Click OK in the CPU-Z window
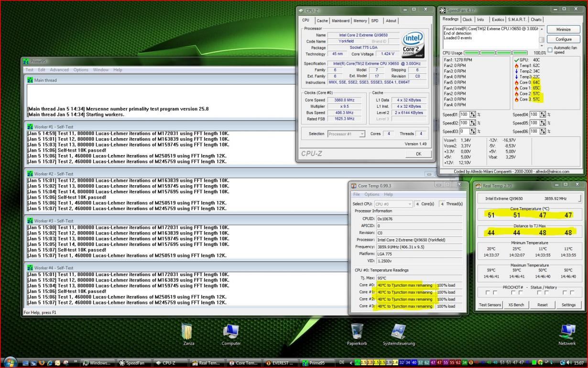Viewport: 588px width, 368px height. tap(418, 154)
